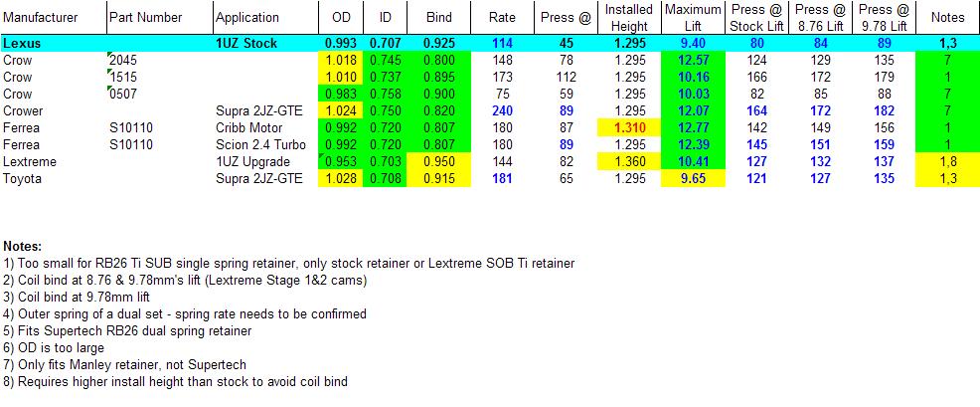The image size is (980, 407).
Task: Click the Bind column header
Action: (x=438, y=18)
